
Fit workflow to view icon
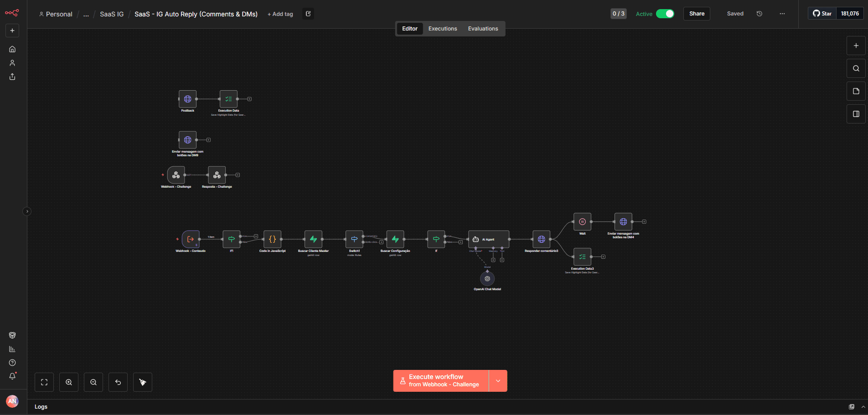(x=44, y=382)
